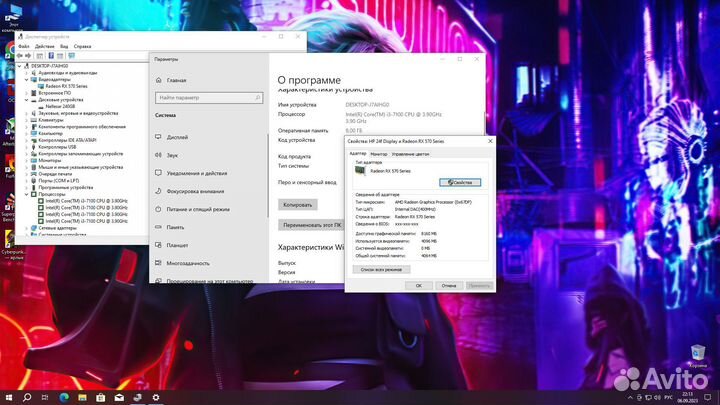Open Звук in Settings sidebar
This screenshot has width=720, height=405.
coord(172,155)
